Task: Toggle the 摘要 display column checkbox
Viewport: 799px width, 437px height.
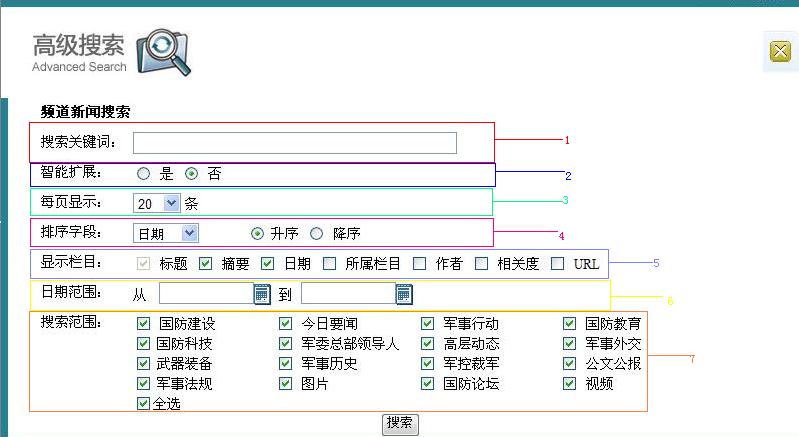Action: click(x=206, y=264)
